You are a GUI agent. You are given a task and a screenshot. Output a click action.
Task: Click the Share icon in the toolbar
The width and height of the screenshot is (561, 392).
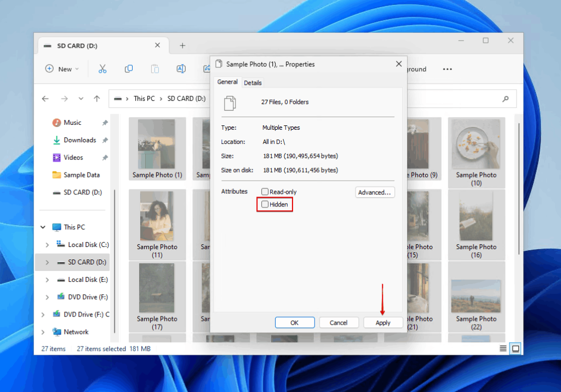[x=208, y=69]
